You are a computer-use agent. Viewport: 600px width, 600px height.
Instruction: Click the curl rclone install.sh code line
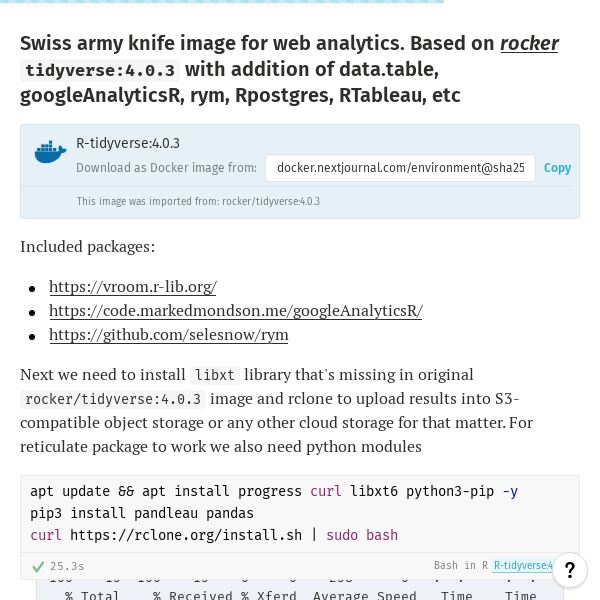(x=214, y=535)
